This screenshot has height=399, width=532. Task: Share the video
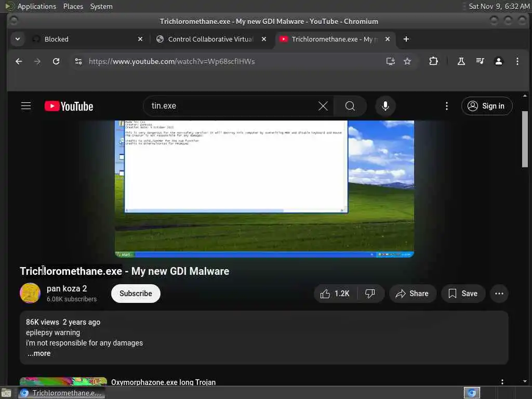412,294
